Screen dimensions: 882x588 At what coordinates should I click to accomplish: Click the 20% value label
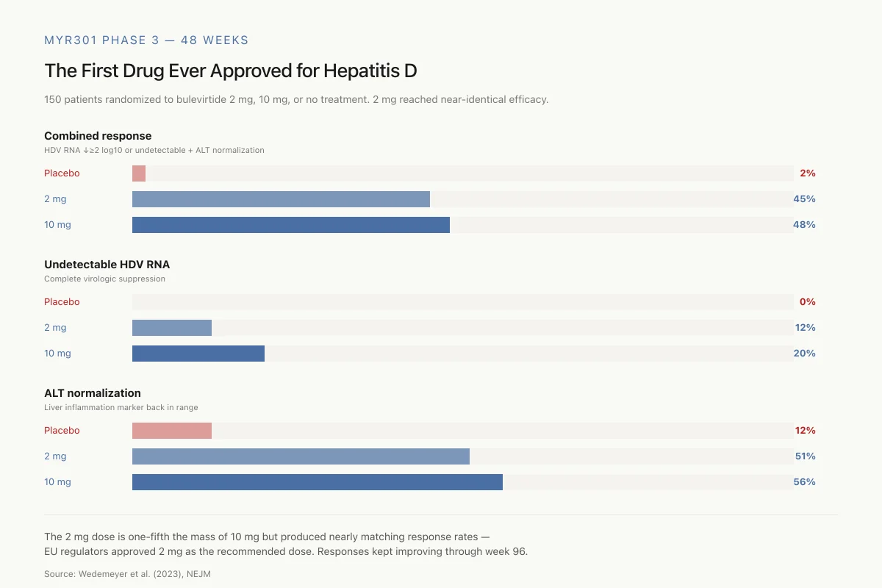804,354
